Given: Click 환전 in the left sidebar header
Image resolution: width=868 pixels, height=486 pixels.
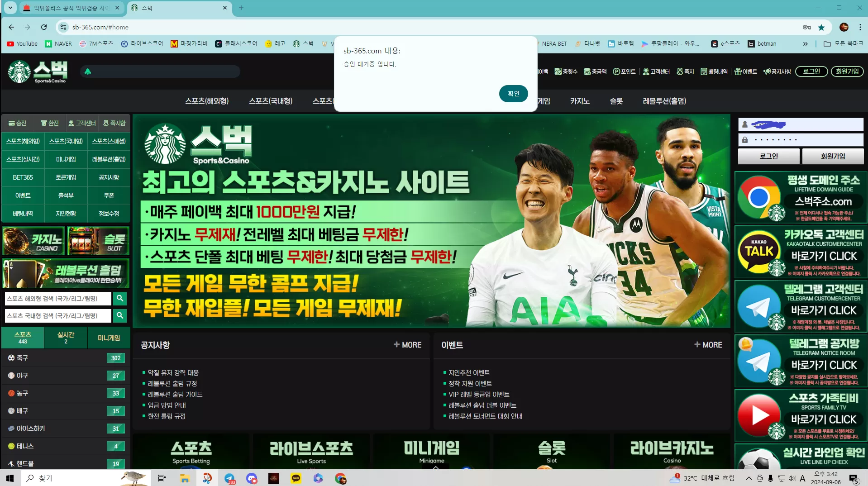Looking at the screenshot, I should click(x=50, y=123).
